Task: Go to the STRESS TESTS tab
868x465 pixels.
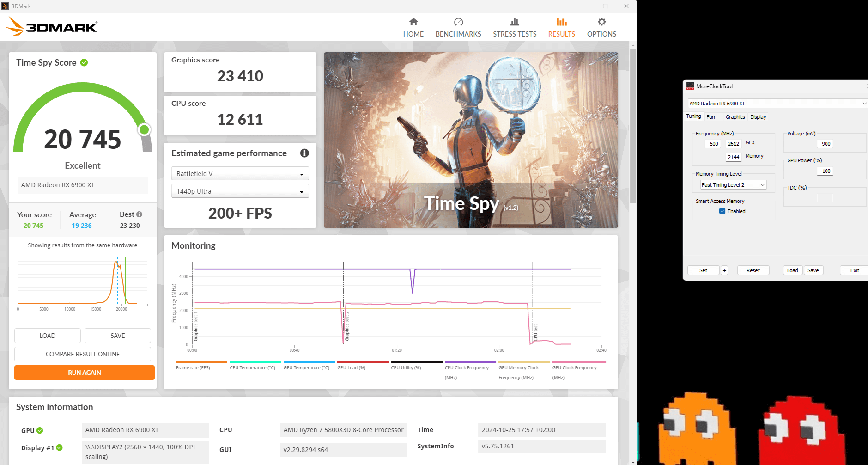Action: click(515, 28)
